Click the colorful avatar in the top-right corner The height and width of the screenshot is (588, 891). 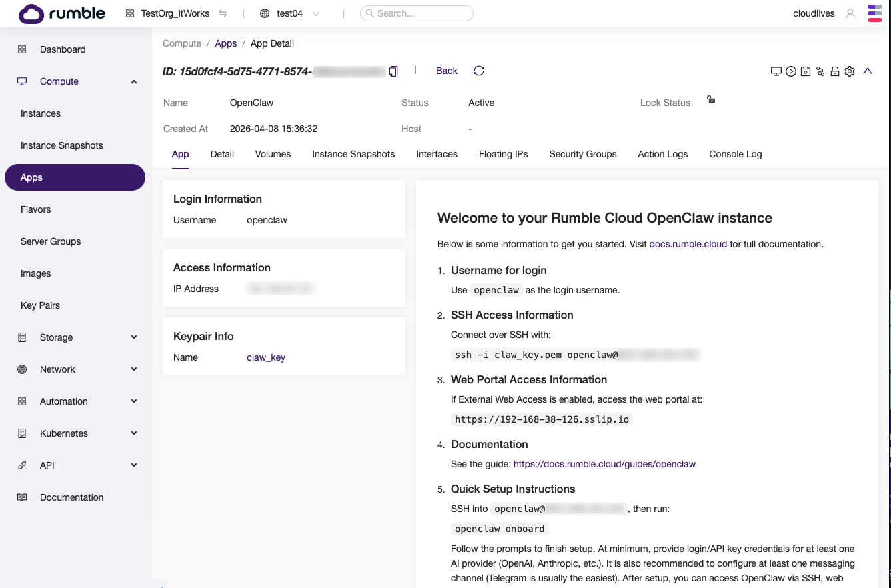(x=874, y=13)
